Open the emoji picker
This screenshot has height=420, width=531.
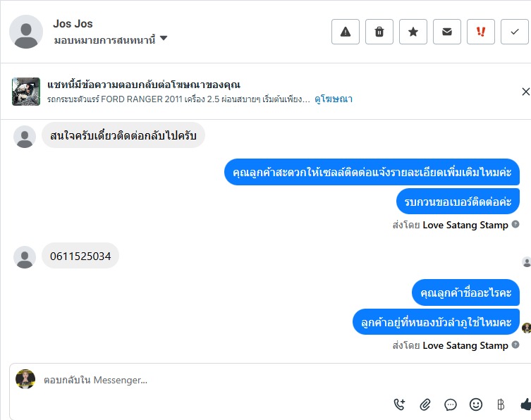point(476,404)
